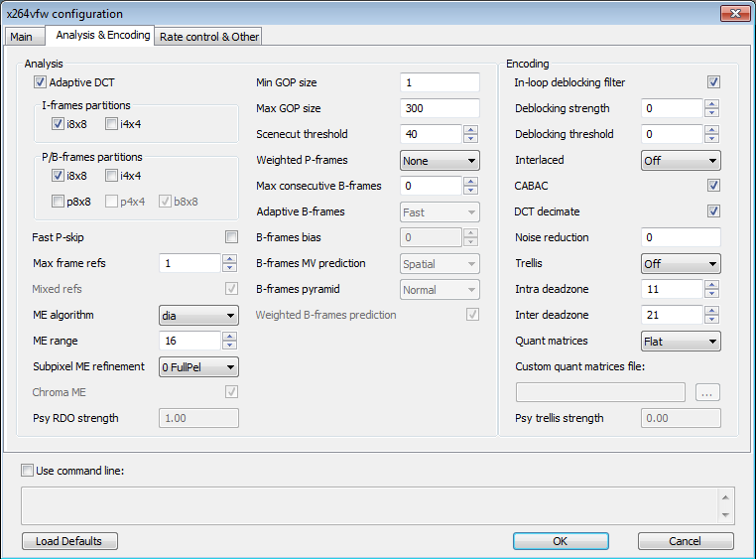This screenshot has height=559, width=756.
Task: Decrease Deblocking strength with down arrow
Action: (x=711, y=113)
